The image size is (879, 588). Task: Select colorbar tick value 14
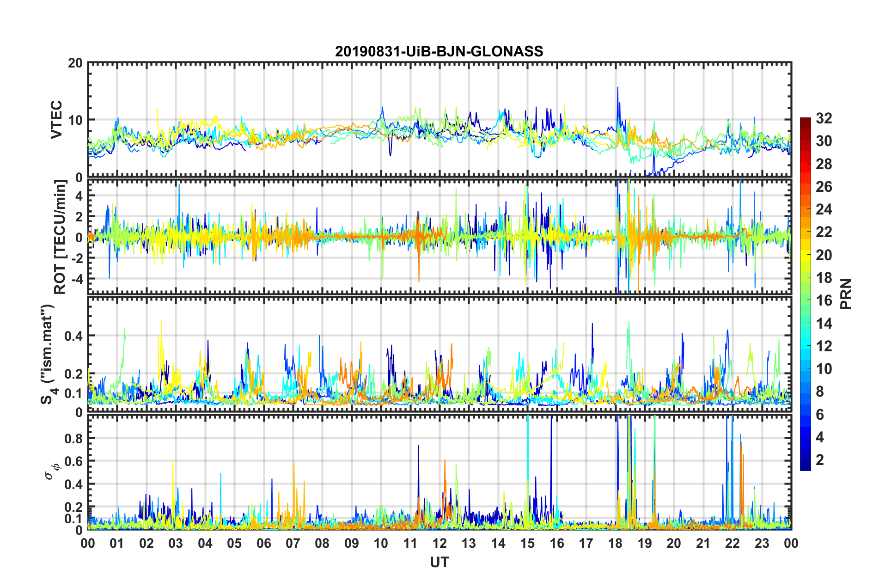824,324
